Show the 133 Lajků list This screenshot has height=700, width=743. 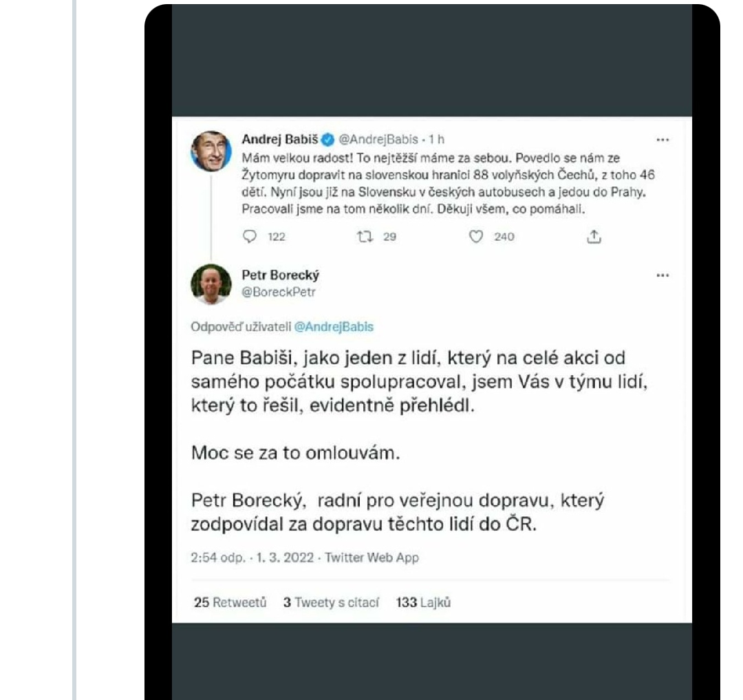pyautogui.click(x=423, y=602)
